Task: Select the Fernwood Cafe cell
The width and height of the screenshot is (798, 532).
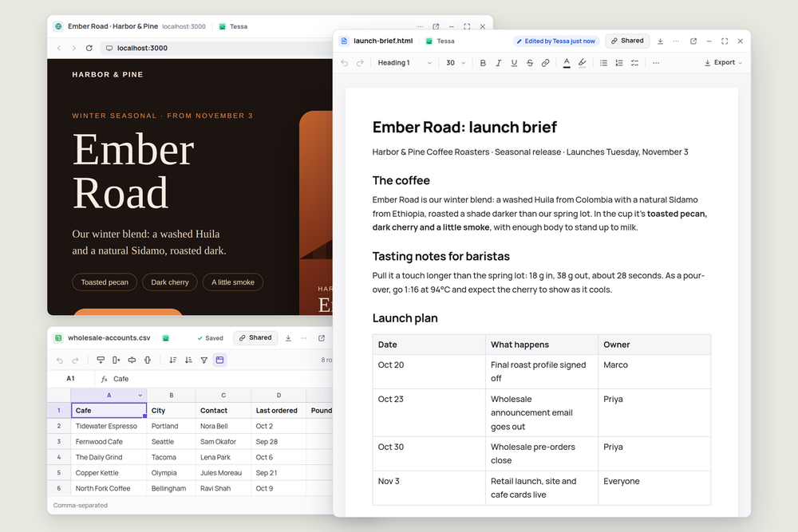Action: pyautogui.click(x=109, y=441)
